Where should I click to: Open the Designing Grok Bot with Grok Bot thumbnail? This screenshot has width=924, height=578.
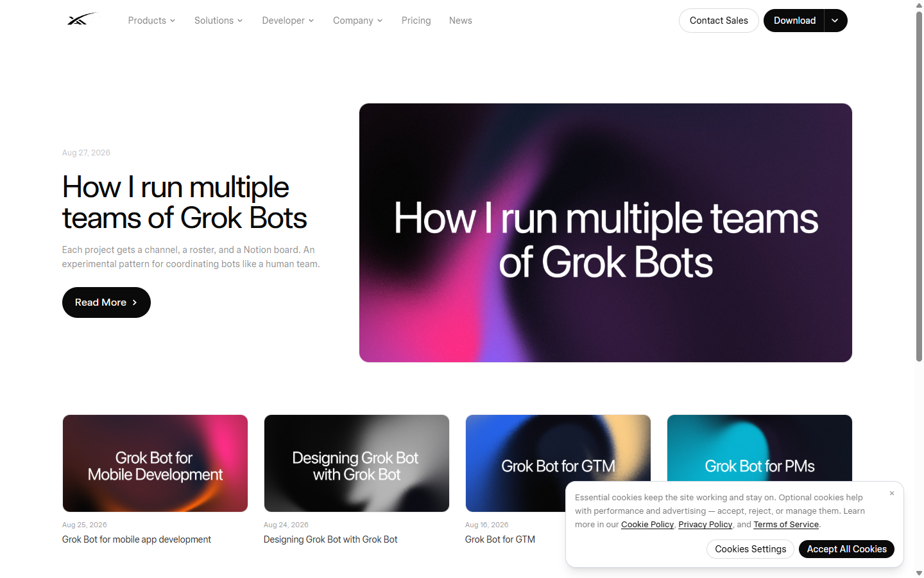click(357, 463)
